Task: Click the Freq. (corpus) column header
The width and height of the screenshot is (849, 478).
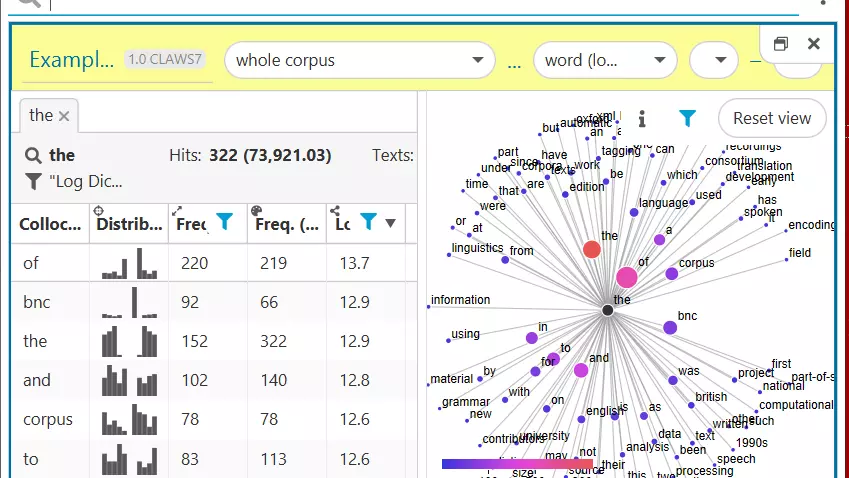Action: pos(287,224)
